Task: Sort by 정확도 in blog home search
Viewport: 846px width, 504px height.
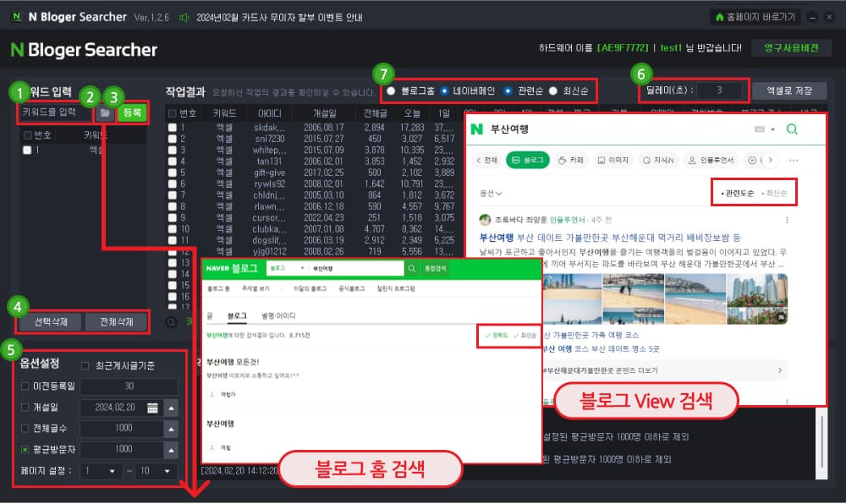Action: [x=497, y=335]
